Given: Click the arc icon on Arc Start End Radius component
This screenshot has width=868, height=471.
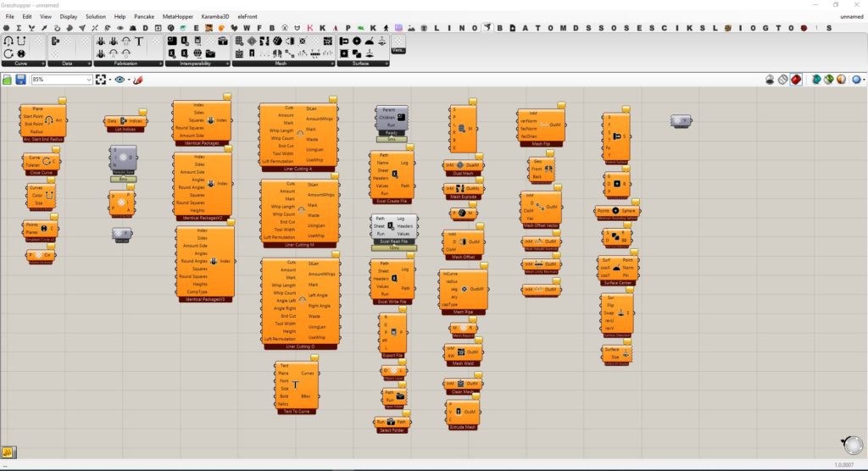Looking at the screenshot, I should 48,120.
